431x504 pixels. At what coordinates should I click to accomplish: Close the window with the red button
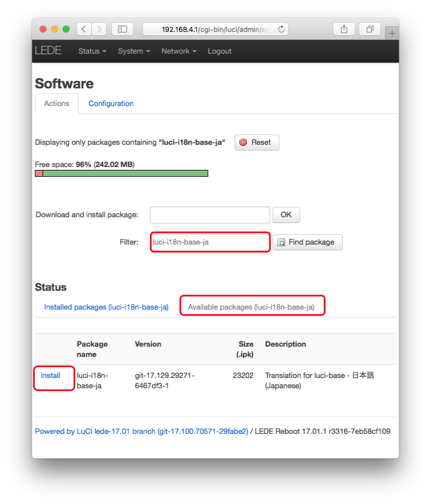pos(43,29)
